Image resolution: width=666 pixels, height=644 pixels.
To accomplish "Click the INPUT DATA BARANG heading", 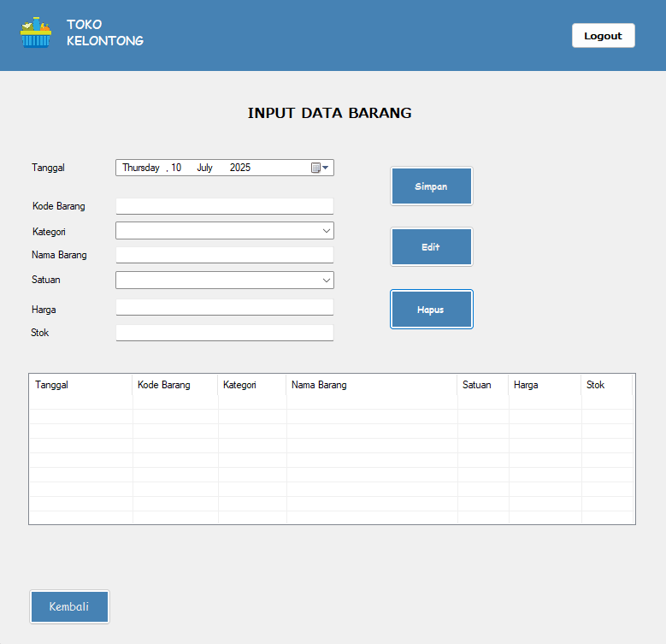I will (x=330, y=113).
